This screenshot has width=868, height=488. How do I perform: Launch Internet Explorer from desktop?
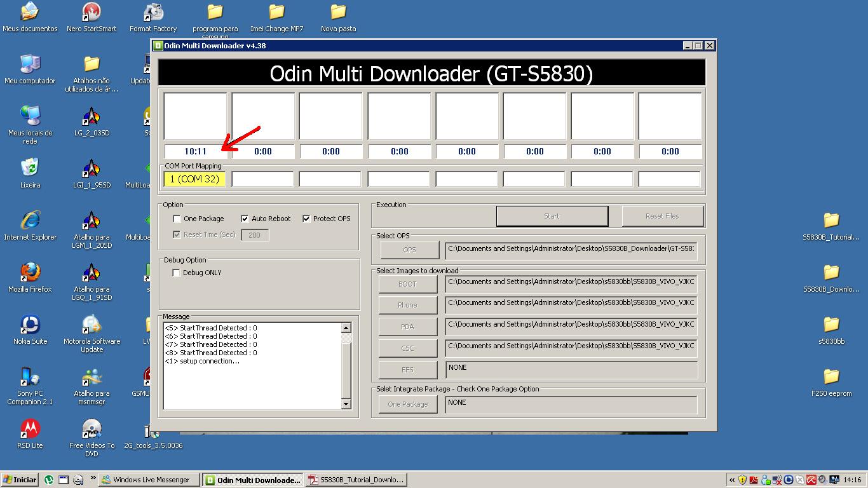[x=29, y=226]
